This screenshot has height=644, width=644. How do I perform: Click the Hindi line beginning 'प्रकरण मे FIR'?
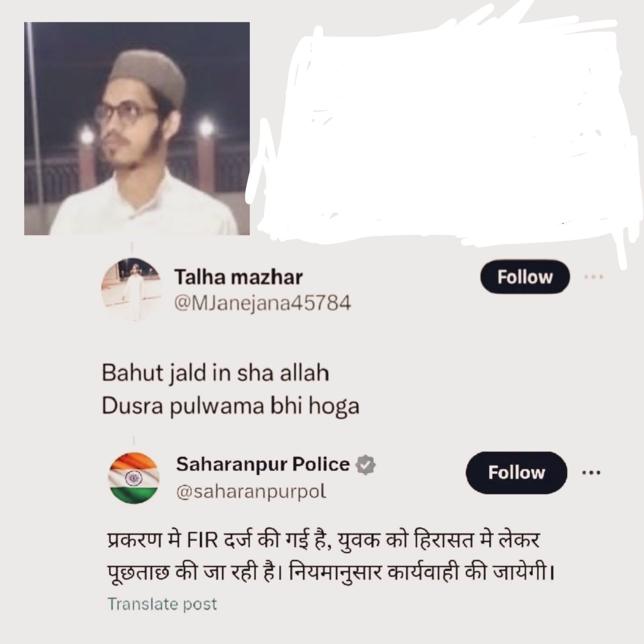tap(324, 540)
